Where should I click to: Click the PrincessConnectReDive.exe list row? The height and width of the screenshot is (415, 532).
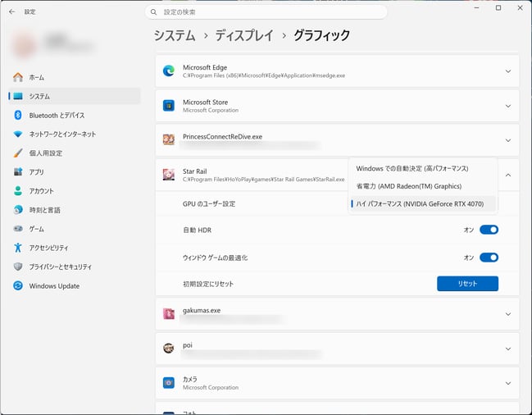(x=337, y=140)
